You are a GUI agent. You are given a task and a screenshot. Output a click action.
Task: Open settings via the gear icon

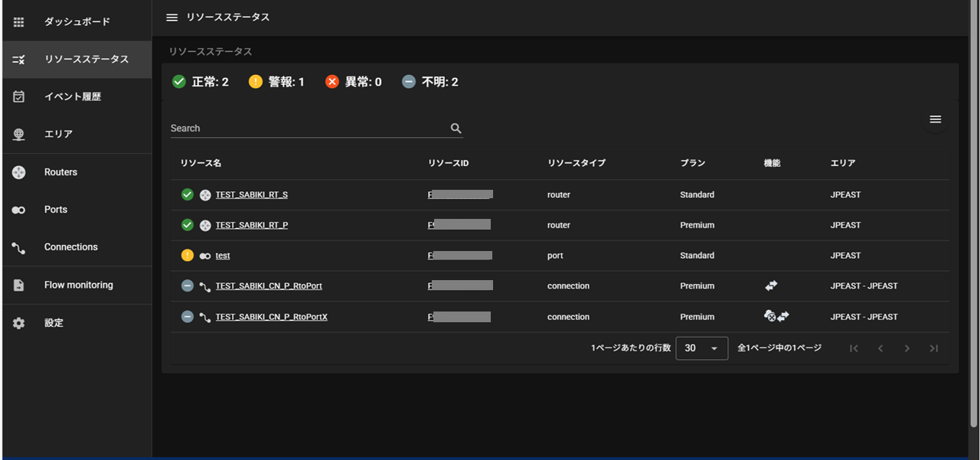(18, 322)
